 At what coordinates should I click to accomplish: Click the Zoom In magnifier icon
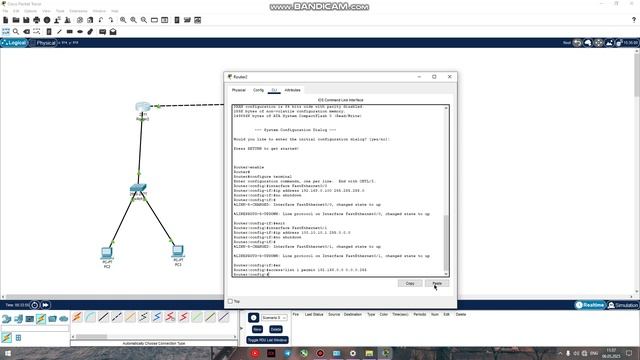(x=123, y=20)
